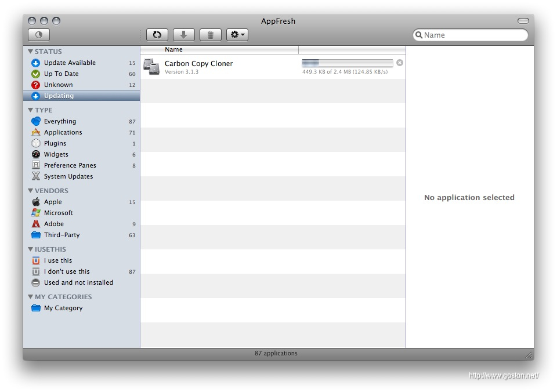Select Widgets in the Type list
The height and width of the screenshot is (392, 557).
[56, 154]
